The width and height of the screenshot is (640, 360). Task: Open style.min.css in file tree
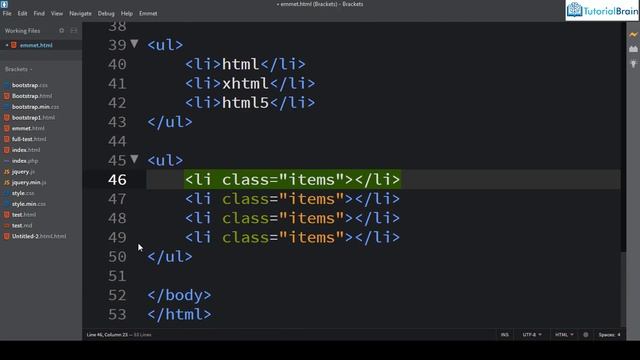29,204
